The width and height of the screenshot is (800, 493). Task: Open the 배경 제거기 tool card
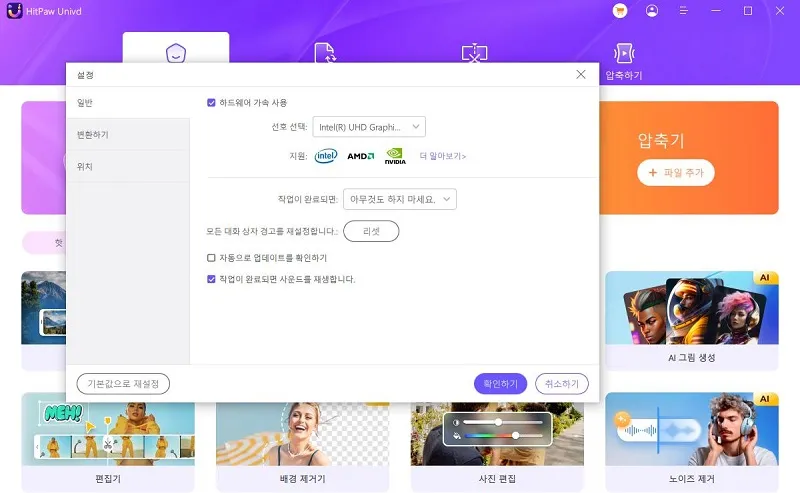coord(303,448)
